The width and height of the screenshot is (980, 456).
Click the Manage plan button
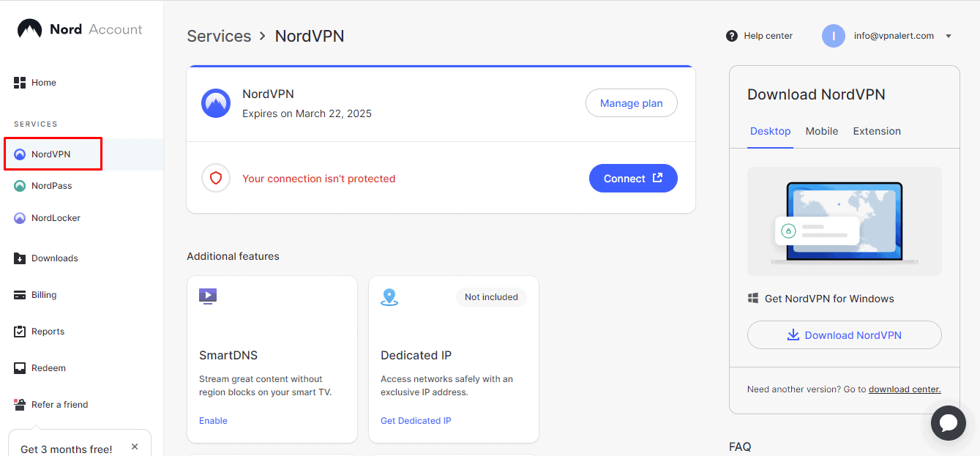tap(632, 103)
